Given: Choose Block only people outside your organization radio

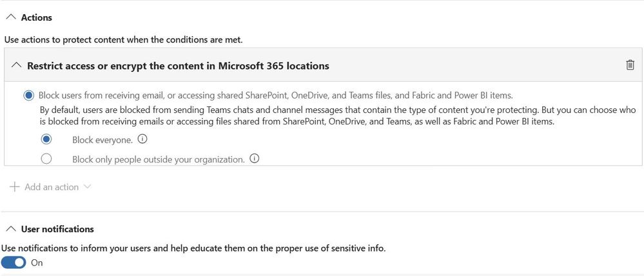Looking at the screenshot, I should pyautogui.click(x=46, y=159).
